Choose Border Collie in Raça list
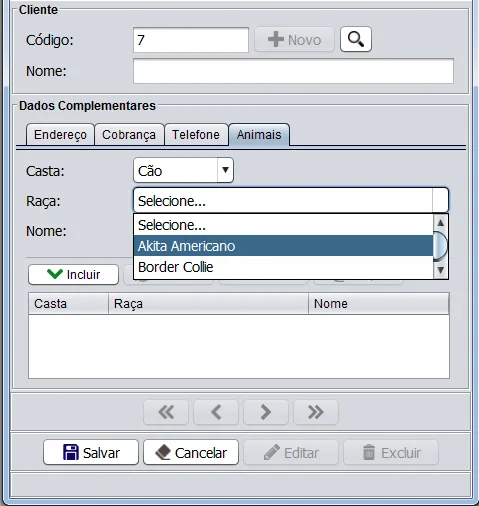This screenshot has height=506, width=479. [x=283, y=267]
